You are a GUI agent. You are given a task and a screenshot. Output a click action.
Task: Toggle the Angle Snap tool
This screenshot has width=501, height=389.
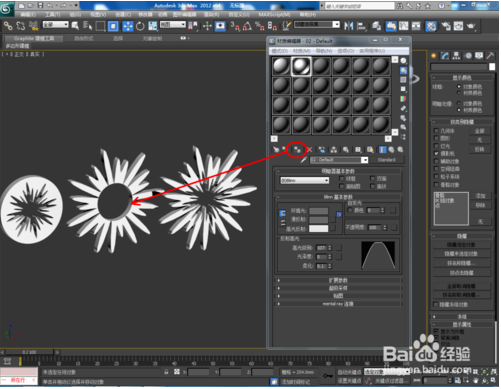tap(247, 26)
